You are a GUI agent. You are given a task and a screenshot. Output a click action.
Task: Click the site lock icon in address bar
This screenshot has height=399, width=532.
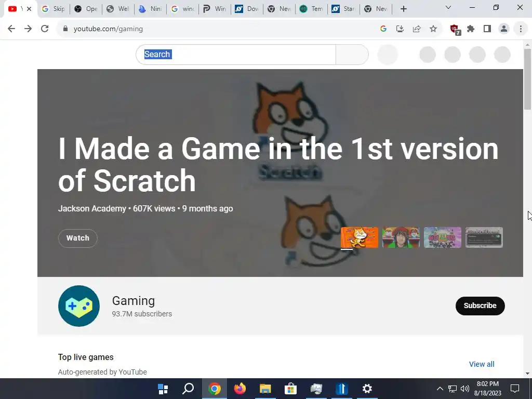pyautogui.click(x=65, y=29)
